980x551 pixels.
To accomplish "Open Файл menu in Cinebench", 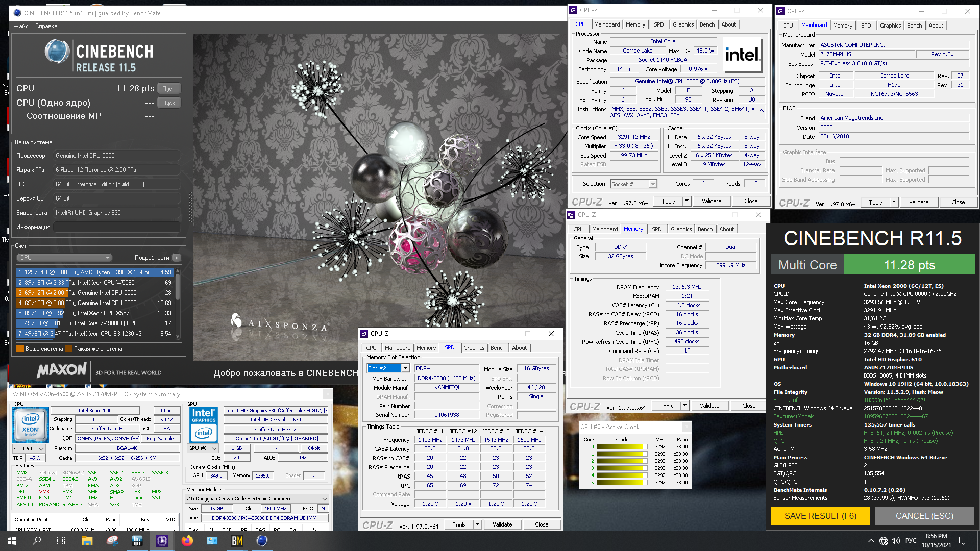I will click(x=21, y=26).
